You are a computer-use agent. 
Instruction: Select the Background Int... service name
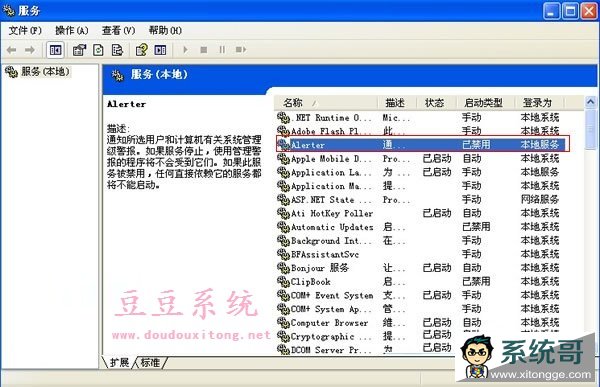(x=331, y=241)
